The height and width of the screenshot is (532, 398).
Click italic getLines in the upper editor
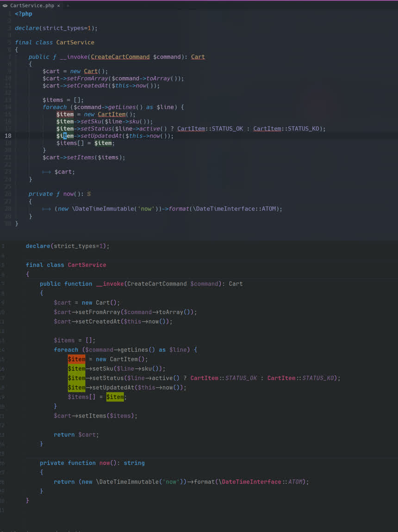point(122,107)
